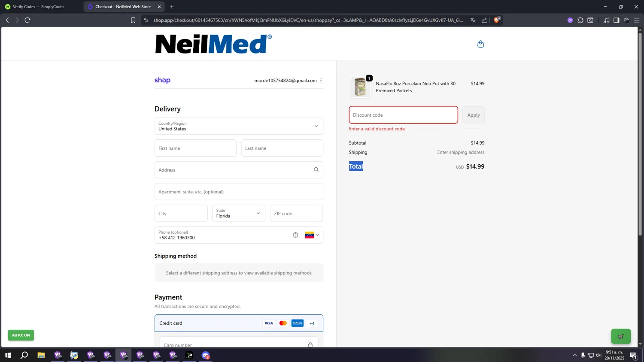Viewport: 644px width, 362px height.
Task: Click the share page icon
Action: [x=484, y=20]
